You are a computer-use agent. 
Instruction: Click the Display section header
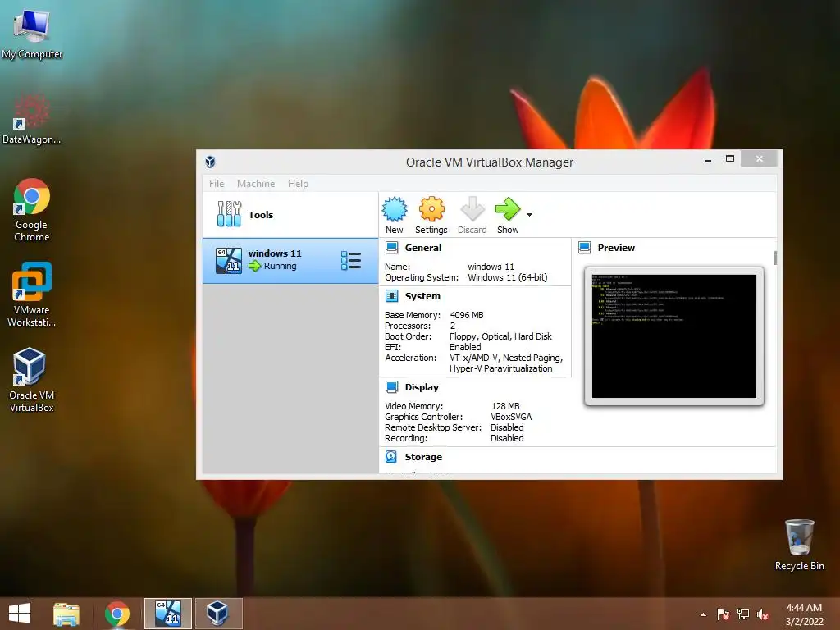[x=422, y=387]
